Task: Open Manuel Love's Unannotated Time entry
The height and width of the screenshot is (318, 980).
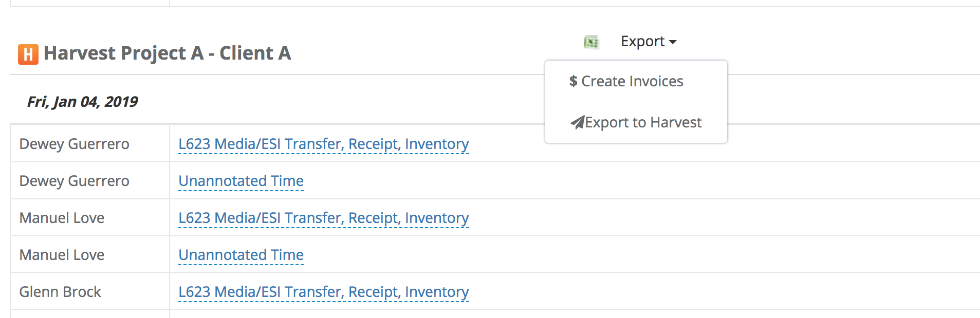Action: 241,255
